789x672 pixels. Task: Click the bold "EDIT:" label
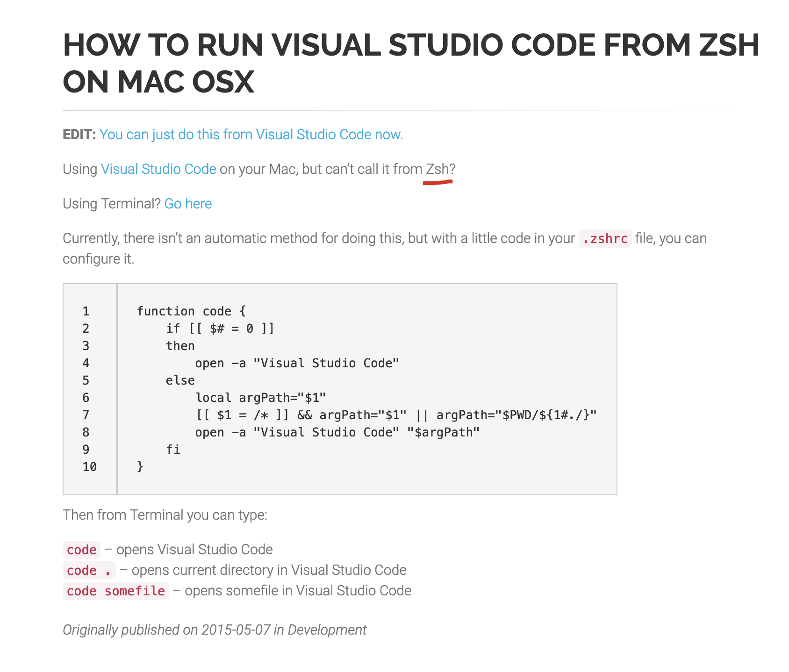click(x=79, y=135)
